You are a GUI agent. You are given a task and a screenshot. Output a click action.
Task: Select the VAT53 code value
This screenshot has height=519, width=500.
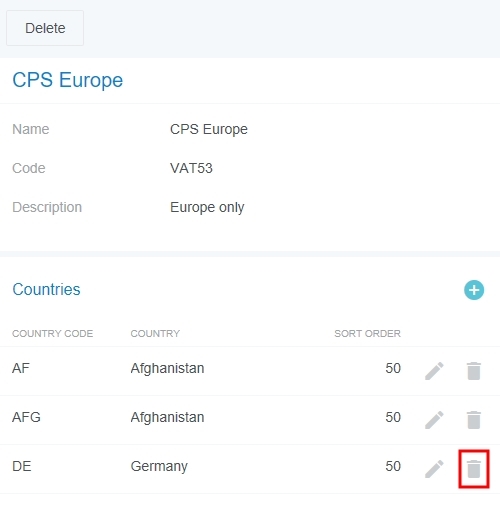(x=191, y=168)
